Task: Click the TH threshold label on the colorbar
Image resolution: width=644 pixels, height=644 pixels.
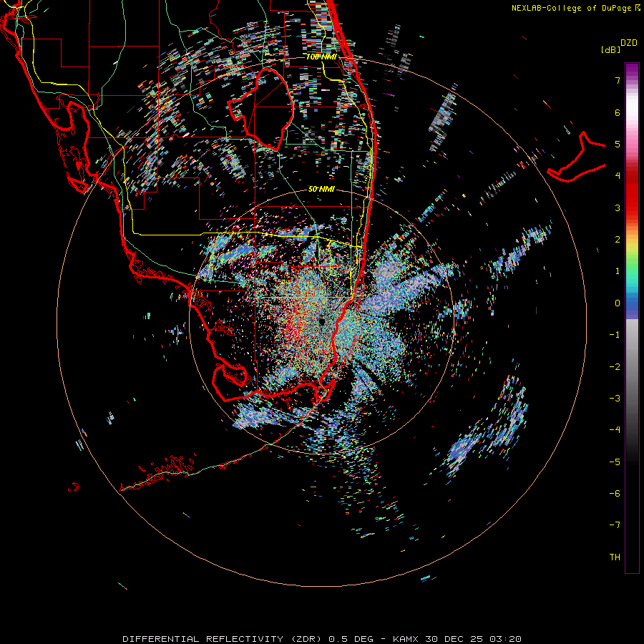Action: click(x=615, y=557)
